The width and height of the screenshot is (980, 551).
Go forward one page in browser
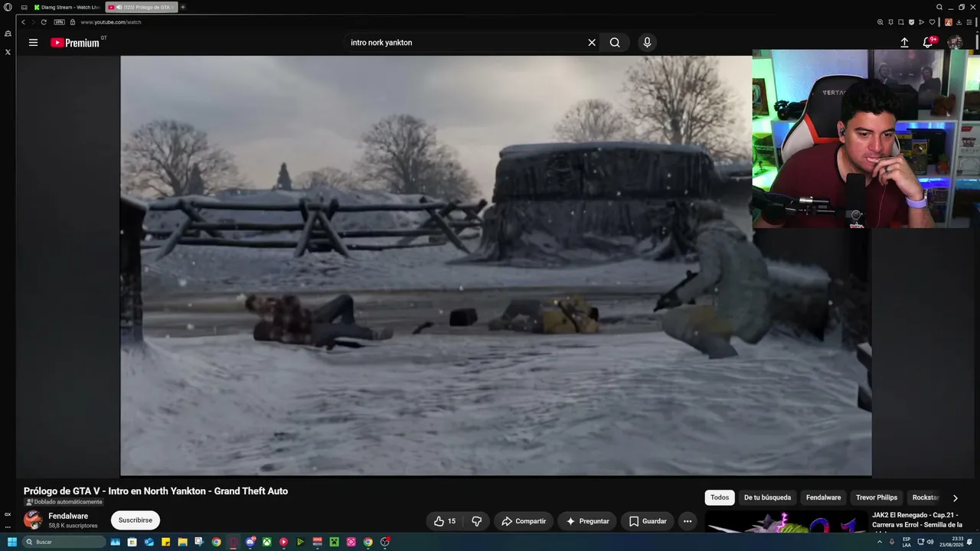click(33, 22)
